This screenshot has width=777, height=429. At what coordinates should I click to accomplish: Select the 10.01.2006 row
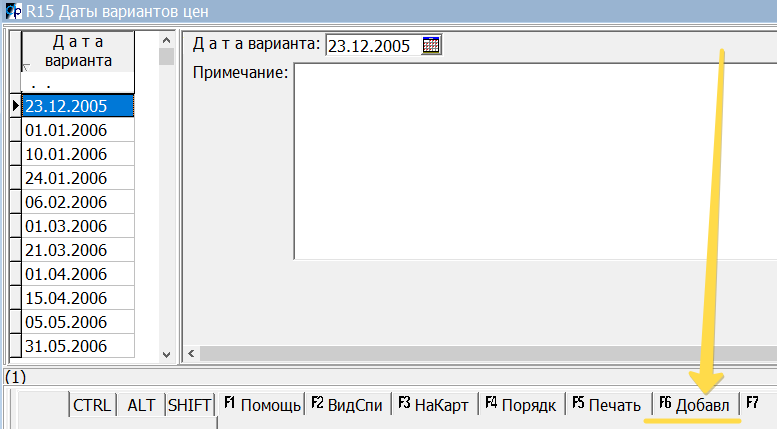click(78, 154)
